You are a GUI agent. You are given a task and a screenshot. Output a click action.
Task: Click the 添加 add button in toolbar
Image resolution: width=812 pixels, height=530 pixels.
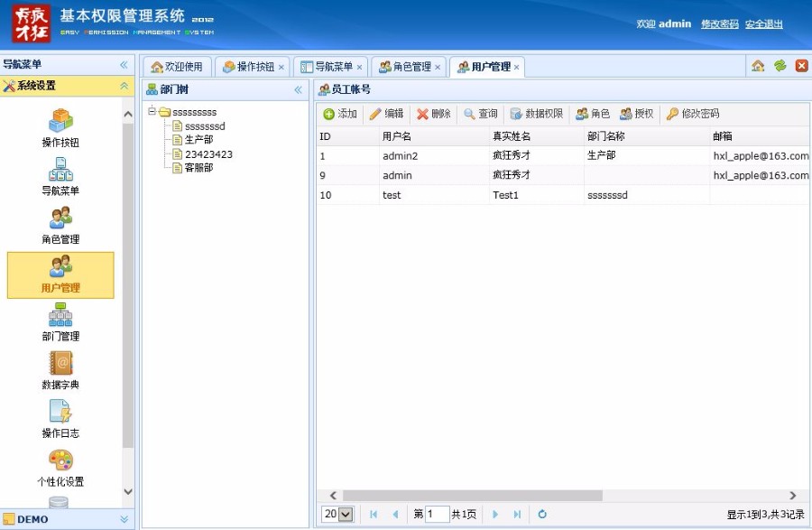tap(340, 114)
